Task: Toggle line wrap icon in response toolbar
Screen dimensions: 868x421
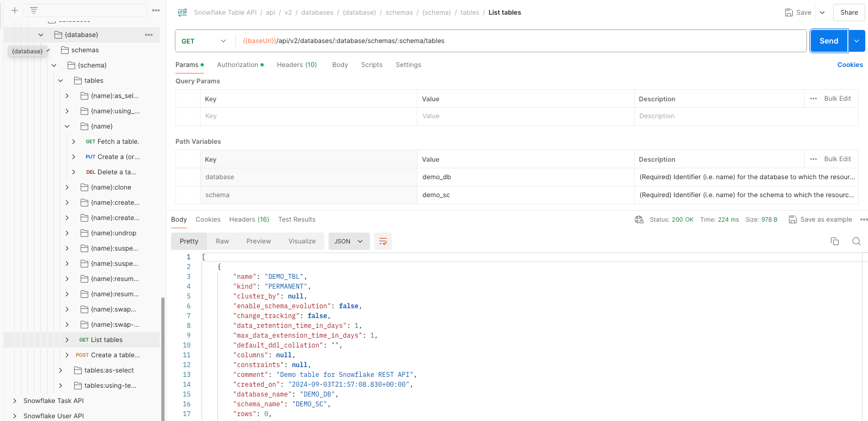Action: tap(383, 241)
